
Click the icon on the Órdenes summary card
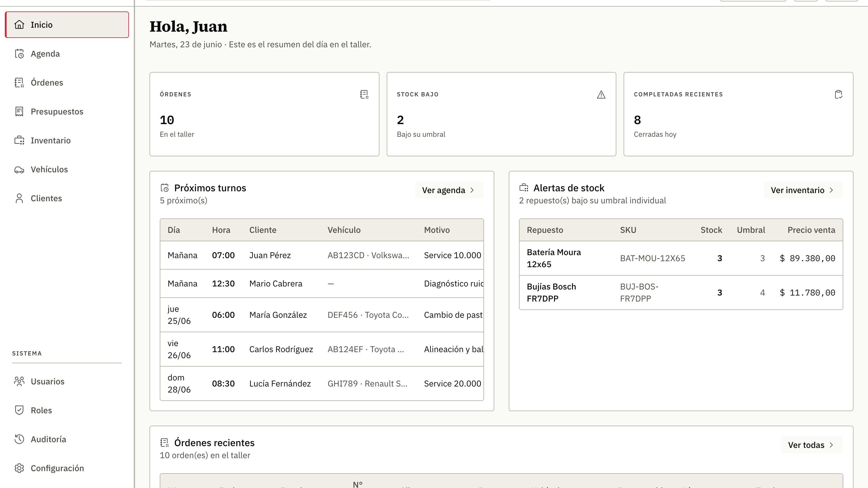(x=364, y=94)
